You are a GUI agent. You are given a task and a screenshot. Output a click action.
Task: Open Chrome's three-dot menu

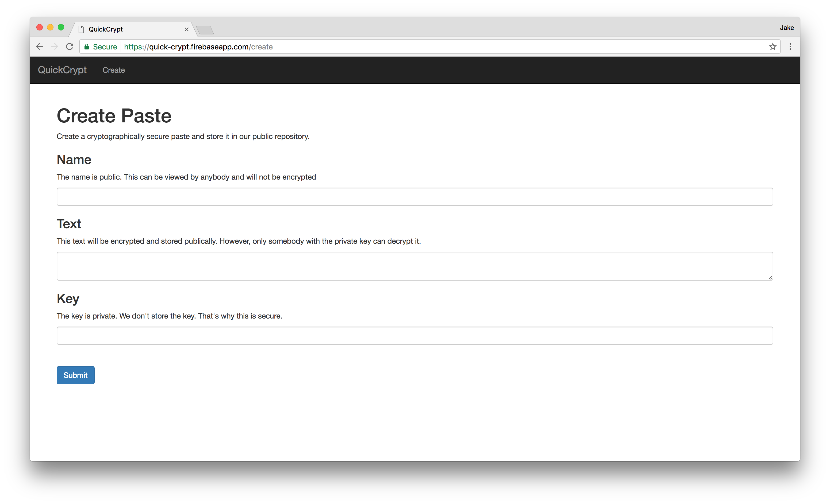point(790,46)
